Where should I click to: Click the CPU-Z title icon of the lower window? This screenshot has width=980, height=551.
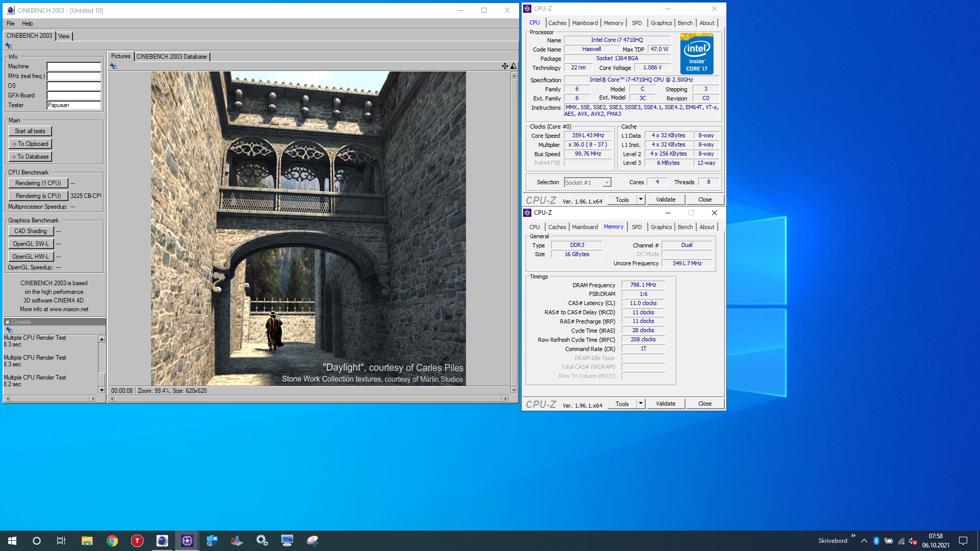pos(527,213)
